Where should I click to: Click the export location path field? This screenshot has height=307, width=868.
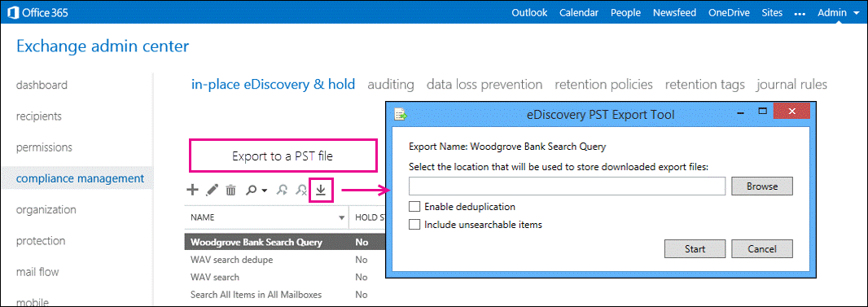coord(568,186)
